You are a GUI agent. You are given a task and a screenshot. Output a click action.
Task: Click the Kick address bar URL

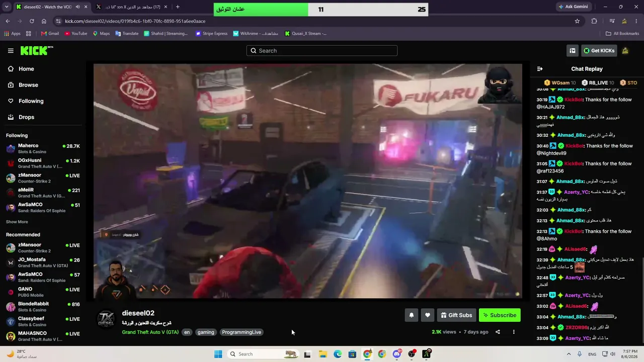(135, 21)
